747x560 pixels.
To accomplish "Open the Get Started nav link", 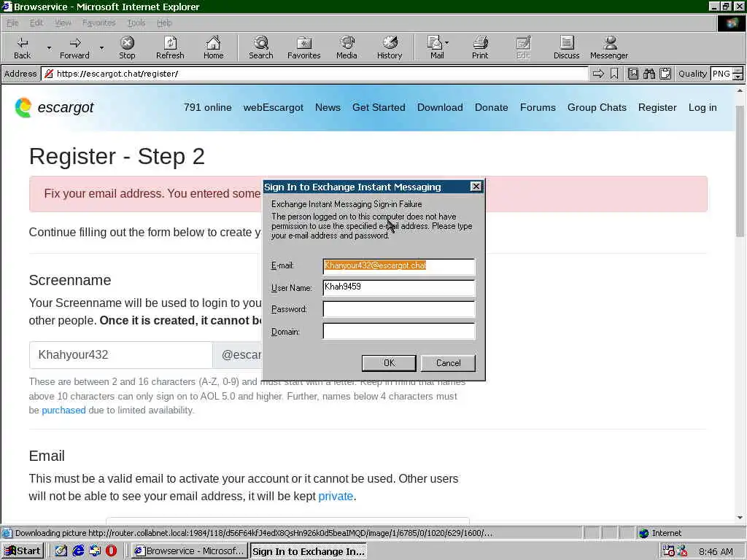I will point(379,108).
